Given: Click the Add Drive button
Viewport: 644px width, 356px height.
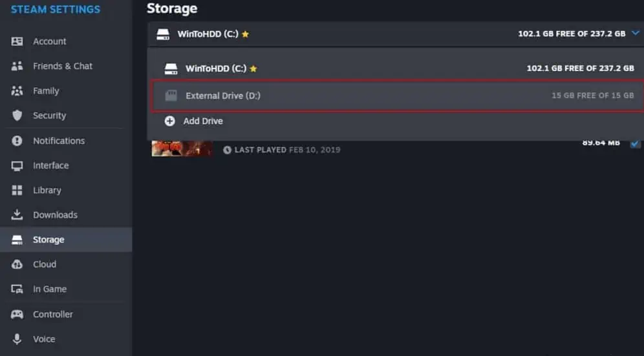Looking at the screenshot, I should pos(202,121).
